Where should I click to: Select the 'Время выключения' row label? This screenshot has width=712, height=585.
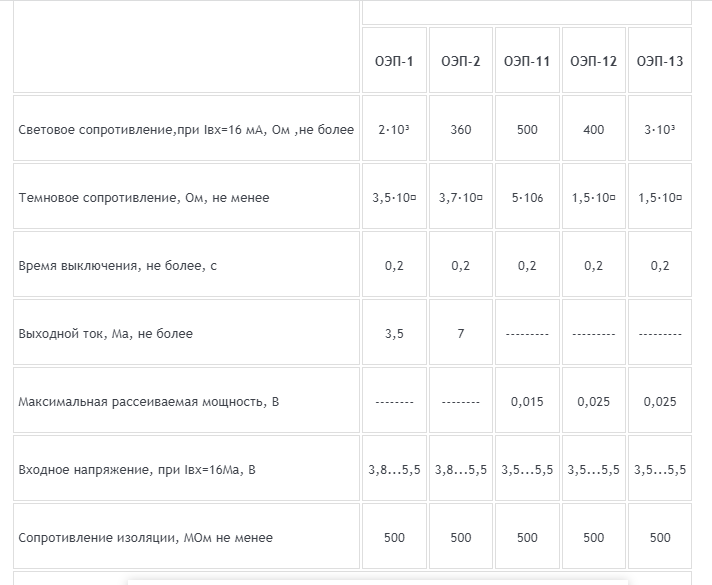pos(118,266)
